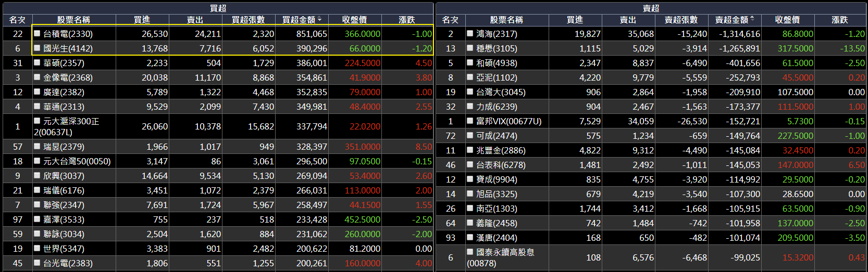This screenshot has width=868, height=272.
Task: Click stock name 亞泥(1102)
Action: pyautogui.click(x=497, y=77)
